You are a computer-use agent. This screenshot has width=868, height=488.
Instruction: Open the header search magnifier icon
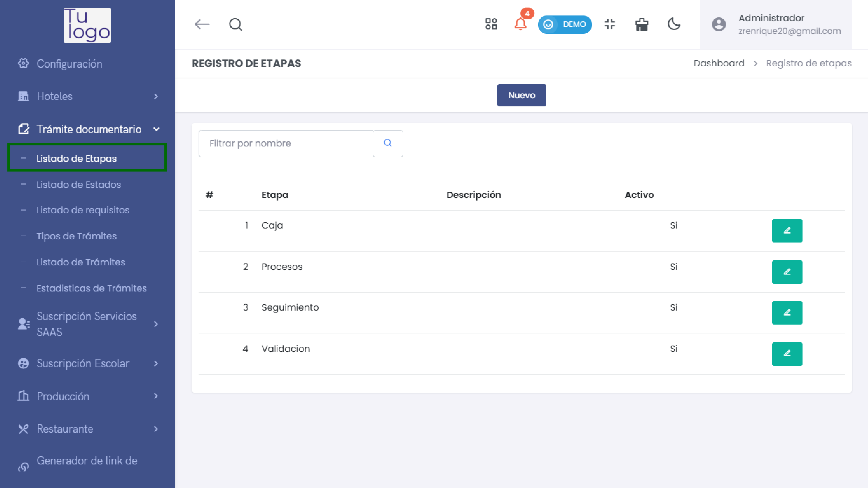click(x=235, y=24)
